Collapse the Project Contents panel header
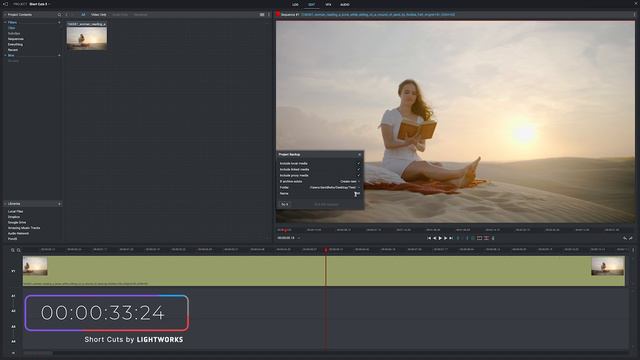This screenshot has height=360, width=640. [5, 15]
